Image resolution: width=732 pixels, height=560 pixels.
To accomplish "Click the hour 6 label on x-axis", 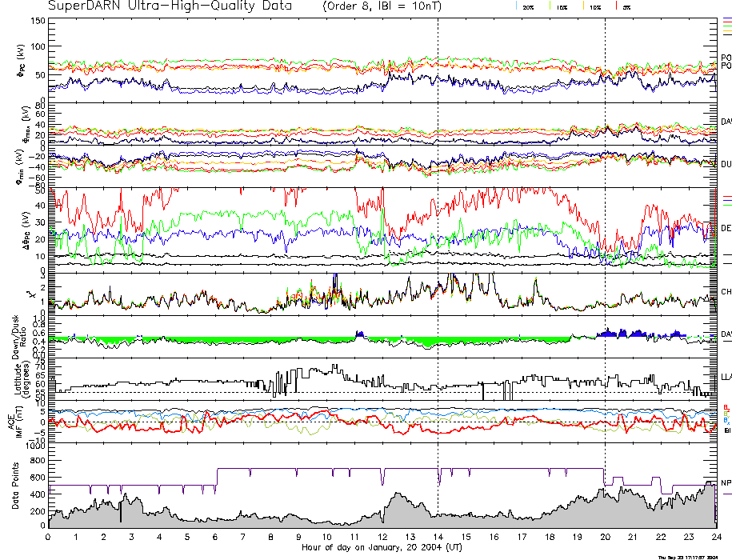I will [x=215, y=538].
